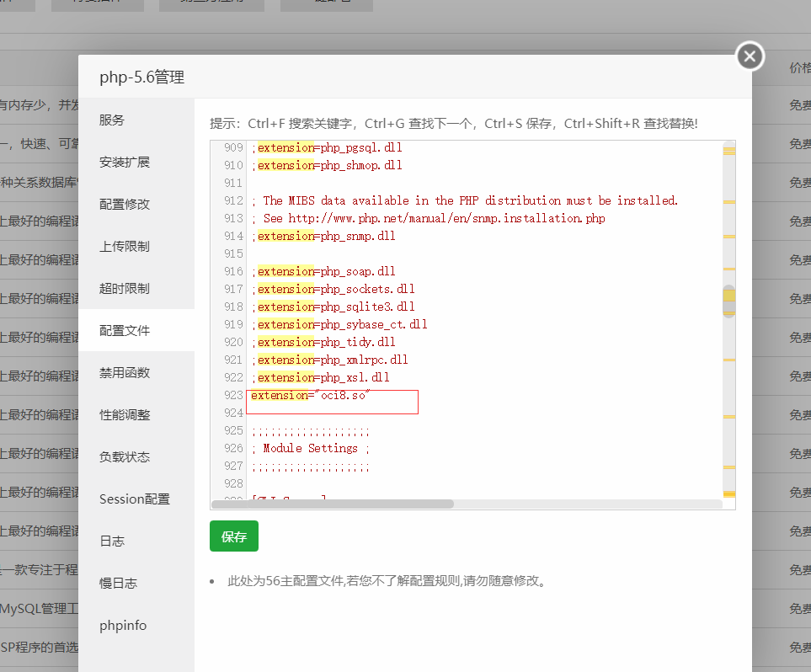Click the Module Settings comment line
The height and width of the screenshot is (672, 811).
[311, 448]
